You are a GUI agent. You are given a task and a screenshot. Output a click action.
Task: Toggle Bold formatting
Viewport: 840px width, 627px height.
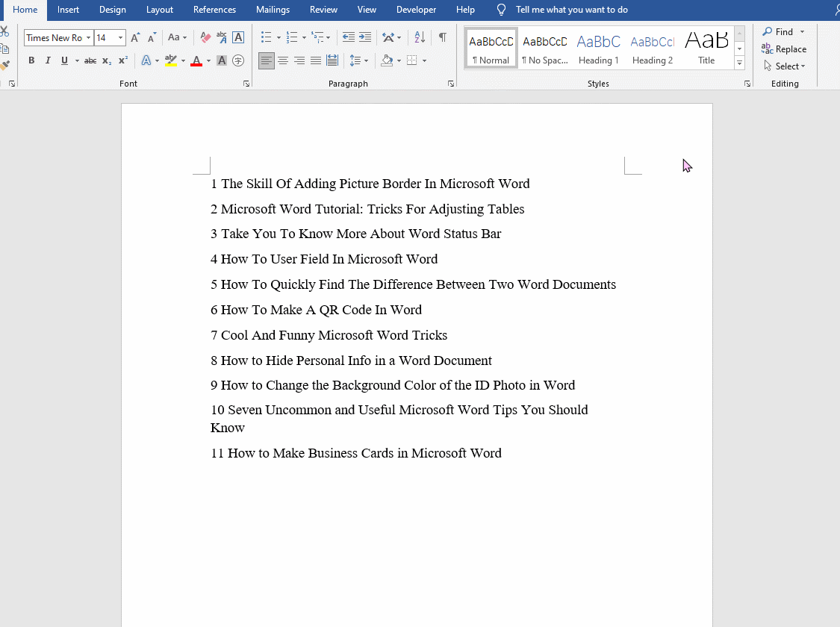[x=31, y=60]
